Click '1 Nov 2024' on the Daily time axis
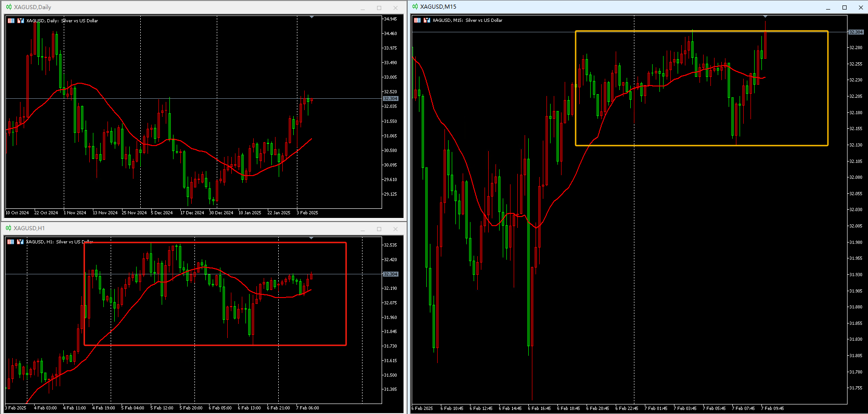 pyautogui.click(x=75, y=213)
